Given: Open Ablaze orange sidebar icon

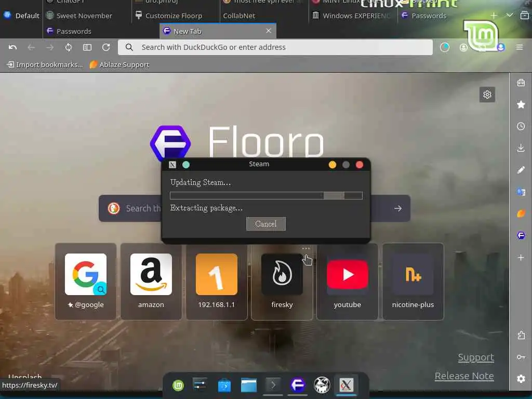Looking at the screenshot, I should pyautogui.click(x=521, y=214).
